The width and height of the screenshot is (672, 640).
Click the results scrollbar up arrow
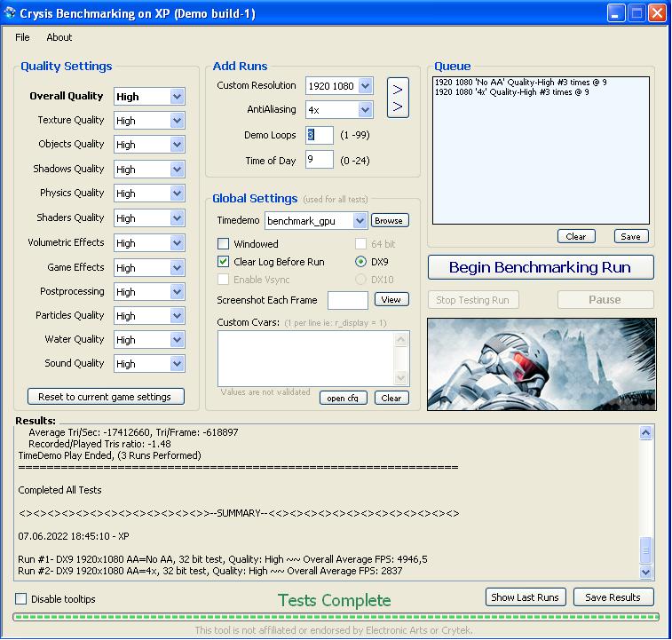point(646,432)
